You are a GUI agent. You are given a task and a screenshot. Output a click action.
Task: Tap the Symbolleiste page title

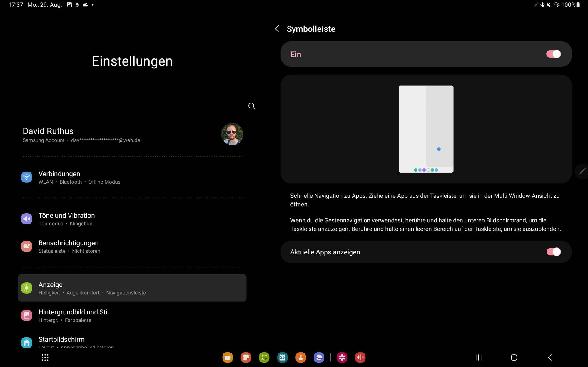coord(311,29)
